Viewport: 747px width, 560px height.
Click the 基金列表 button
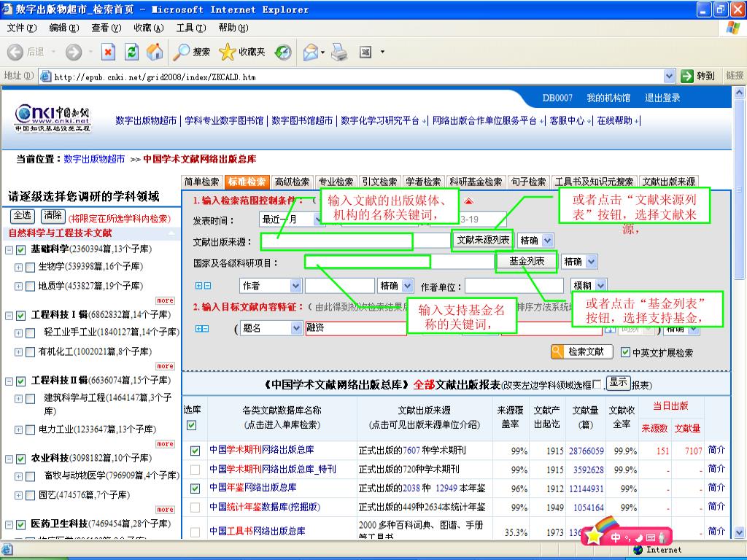coord(527,261)
